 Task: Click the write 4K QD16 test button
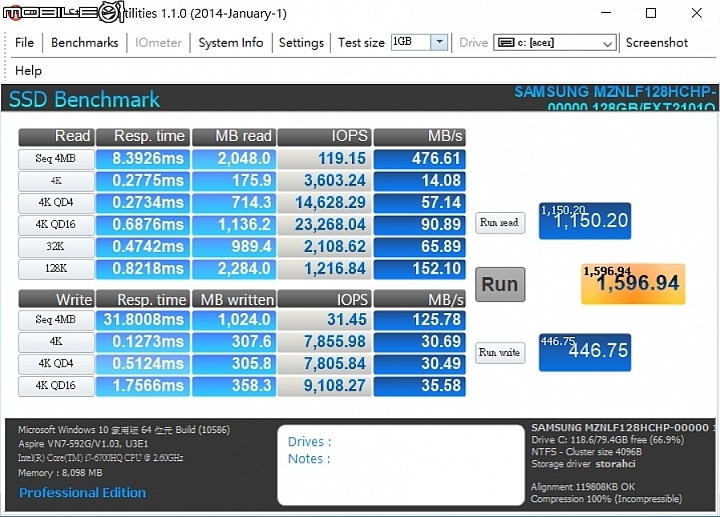point(56,386)
